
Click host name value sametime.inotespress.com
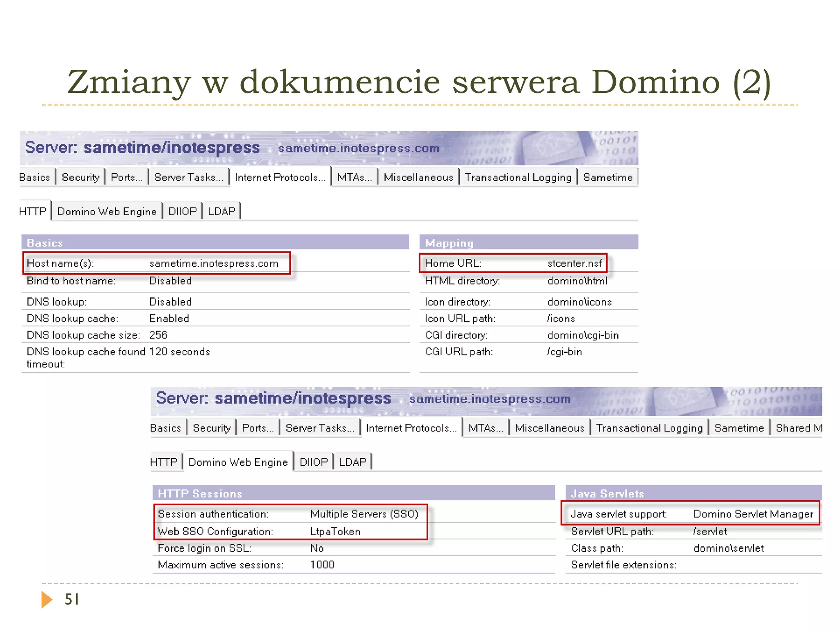[214, 263]
